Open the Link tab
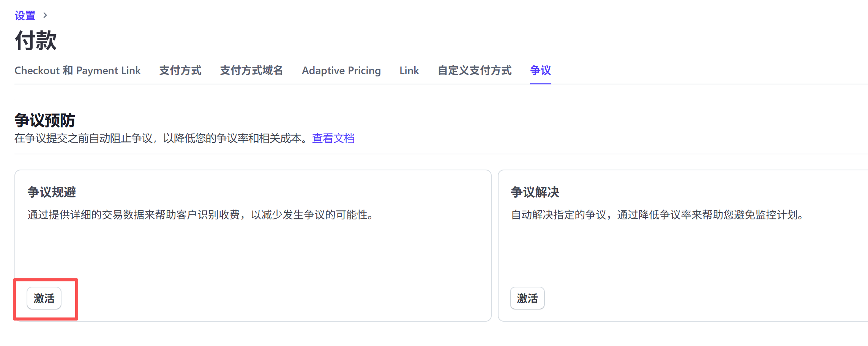The width and height of the screenshot is (868, 346). pos(409,71)
